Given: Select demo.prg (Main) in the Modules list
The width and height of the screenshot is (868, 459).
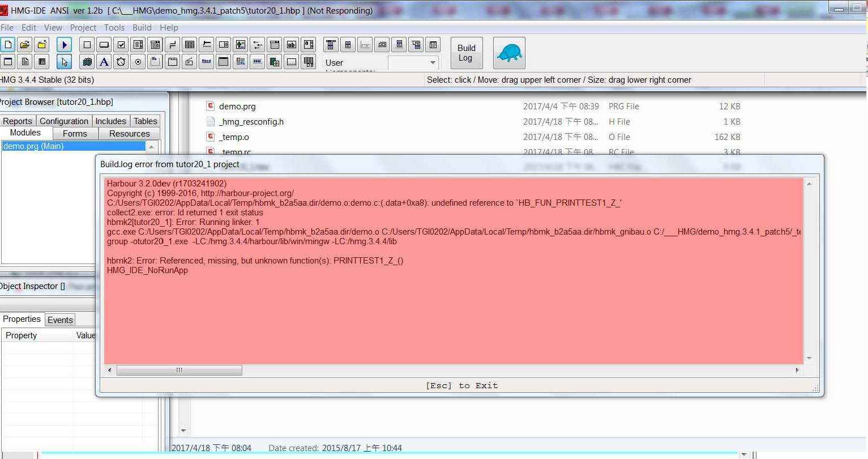Looking at the screenshot, I should (74, 146).
